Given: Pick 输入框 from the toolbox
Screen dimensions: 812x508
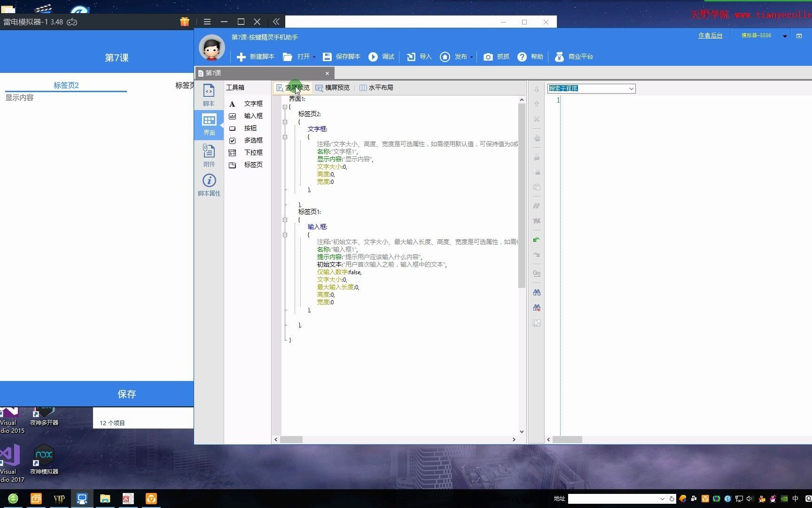Looking at the screenshot, I should pyautogui.click(x=246, y=116).
